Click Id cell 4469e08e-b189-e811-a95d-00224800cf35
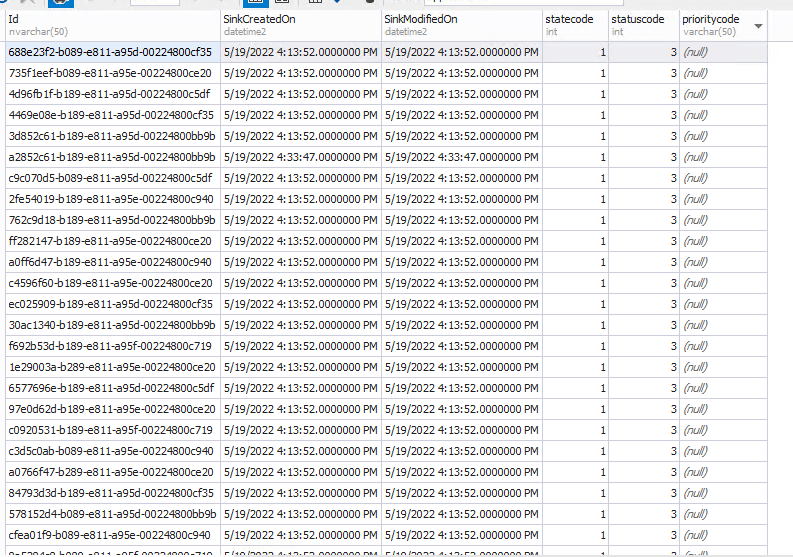The width and height of the screenshot is (793, 557). point(113,115)
